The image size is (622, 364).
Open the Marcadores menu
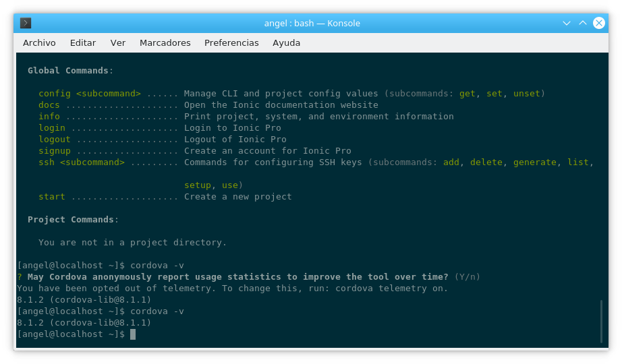pos(165,43)
